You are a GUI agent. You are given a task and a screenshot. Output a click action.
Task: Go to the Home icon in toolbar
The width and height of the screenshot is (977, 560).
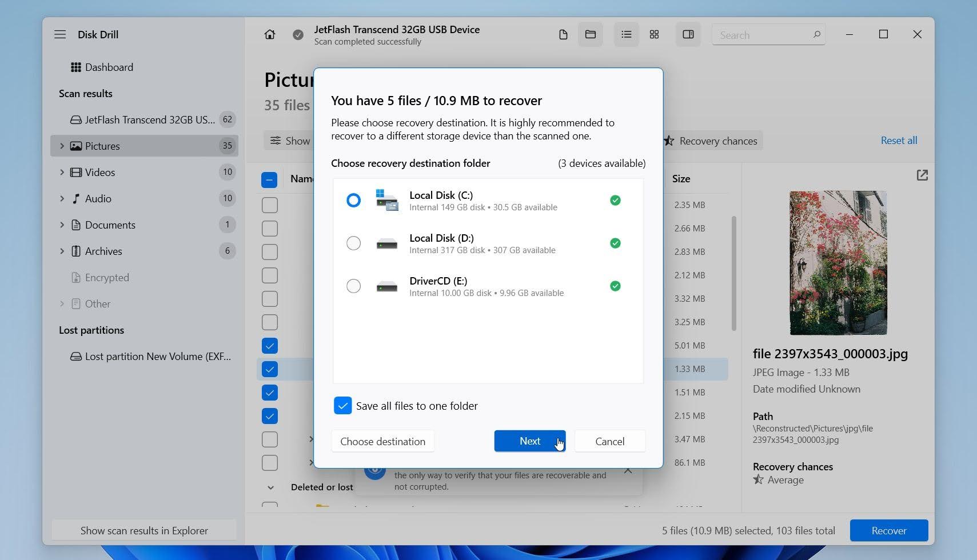coord(270,34)
